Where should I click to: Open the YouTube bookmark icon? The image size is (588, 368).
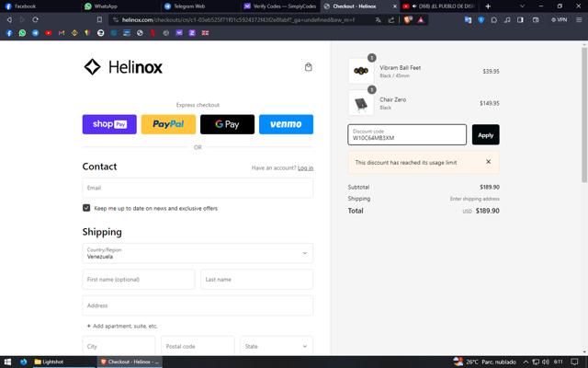tap(49, 33)
